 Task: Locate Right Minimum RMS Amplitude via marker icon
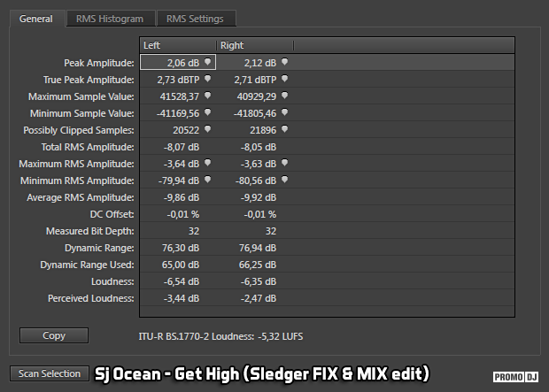click(x=284, y=180)
